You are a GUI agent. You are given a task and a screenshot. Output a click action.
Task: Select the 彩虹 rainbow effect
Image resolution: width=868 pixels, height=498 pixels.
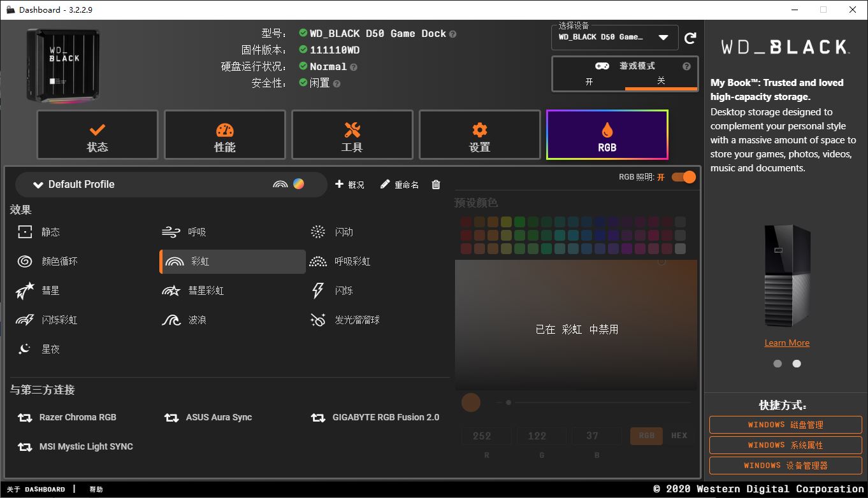232,262
